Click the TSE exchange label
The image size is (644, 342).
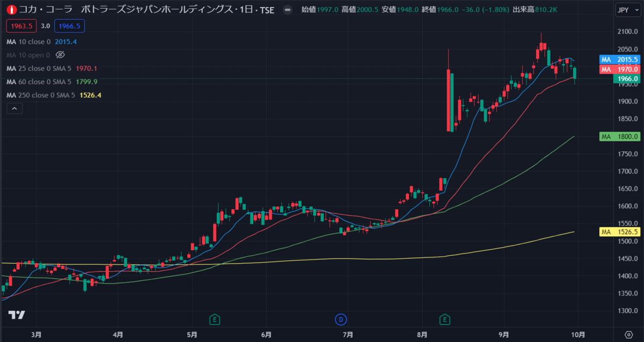coord(267,10)
